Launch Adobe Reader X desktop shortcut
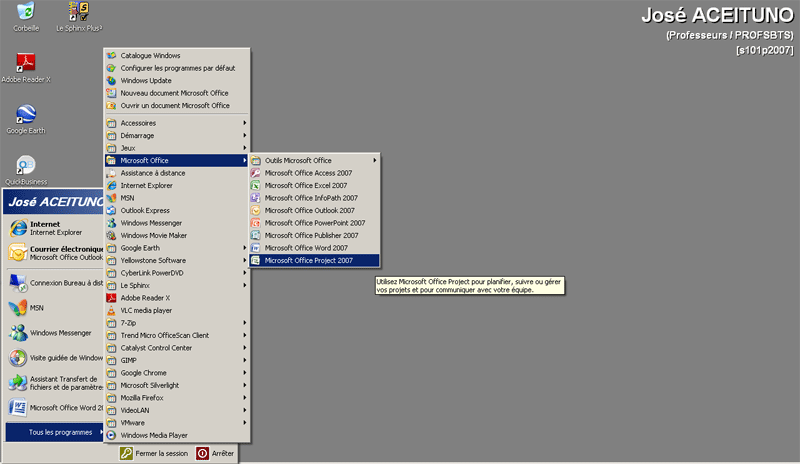This screenshot has width=800, height=464. (26, 62)
